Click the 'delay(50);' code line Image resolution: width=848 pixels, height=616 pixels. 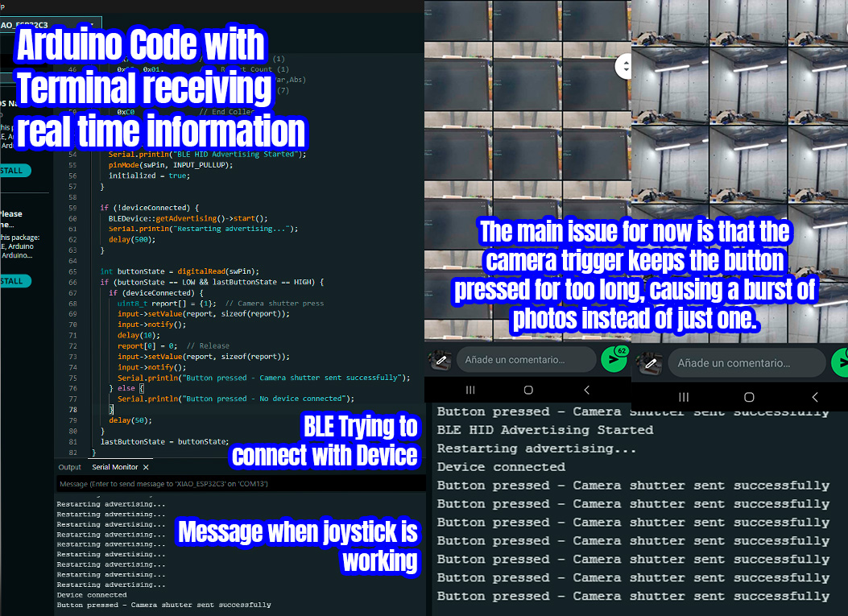coord(130,420)
